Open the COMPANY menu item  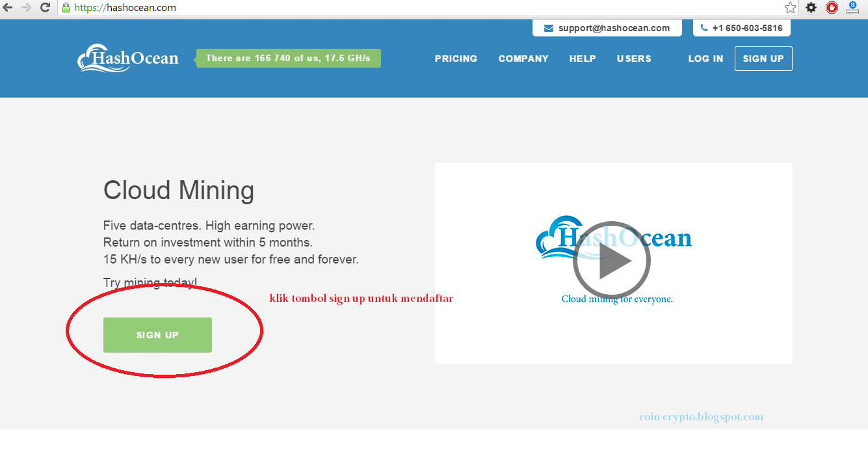523,59
